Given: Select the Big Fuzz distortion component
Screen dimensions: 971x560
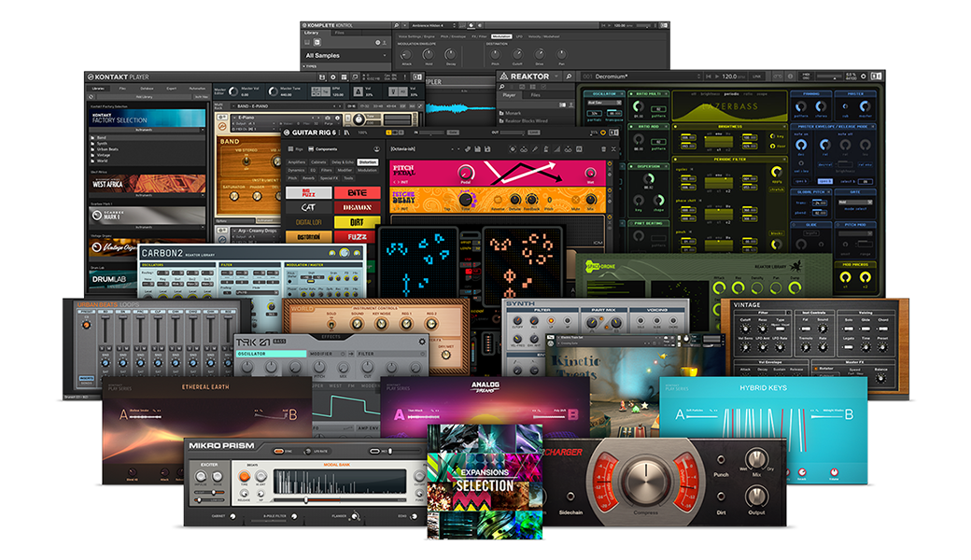Looking at the screenshot, I should click(308, 192).
